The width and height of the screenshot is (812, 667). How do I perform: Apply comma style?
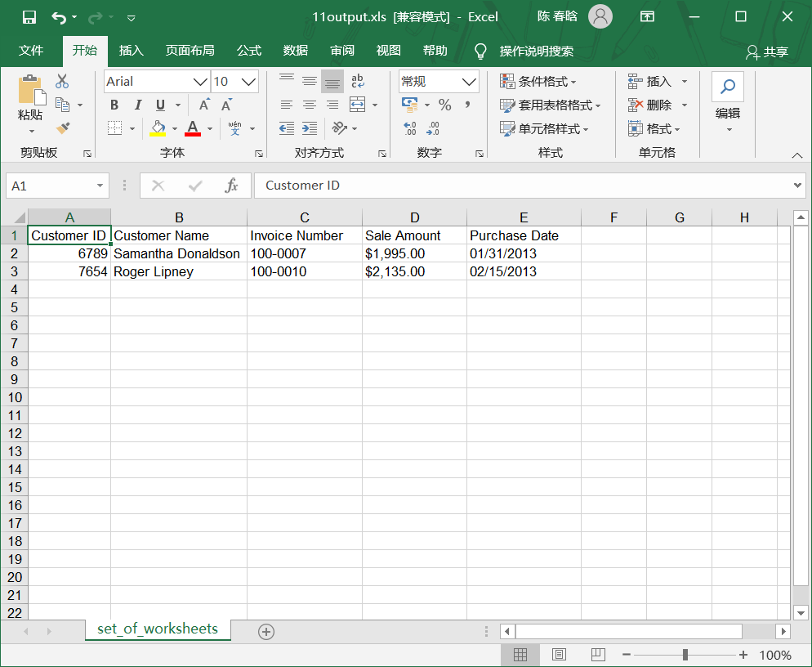pos(467,105)
